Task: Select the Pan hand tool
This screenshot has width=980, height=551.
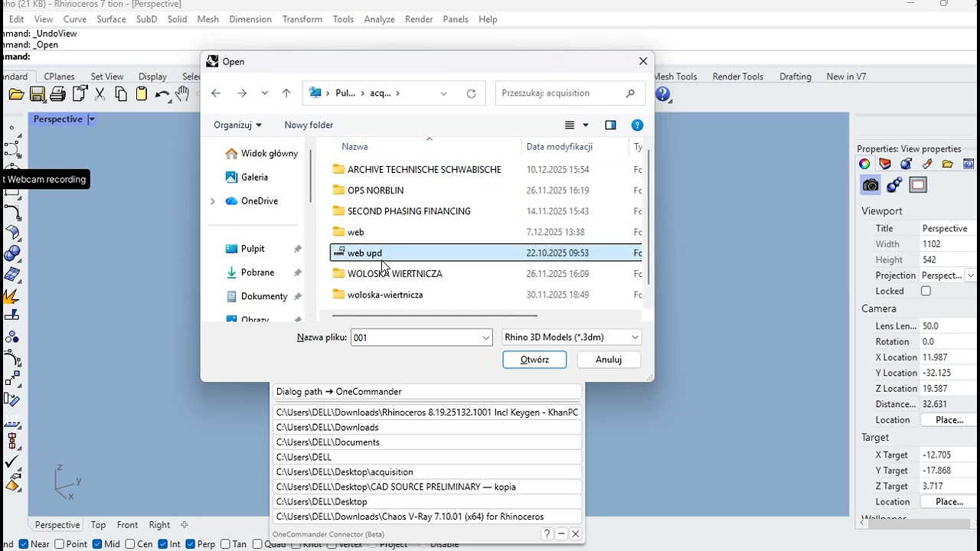Action: click(x=182, y=94)
